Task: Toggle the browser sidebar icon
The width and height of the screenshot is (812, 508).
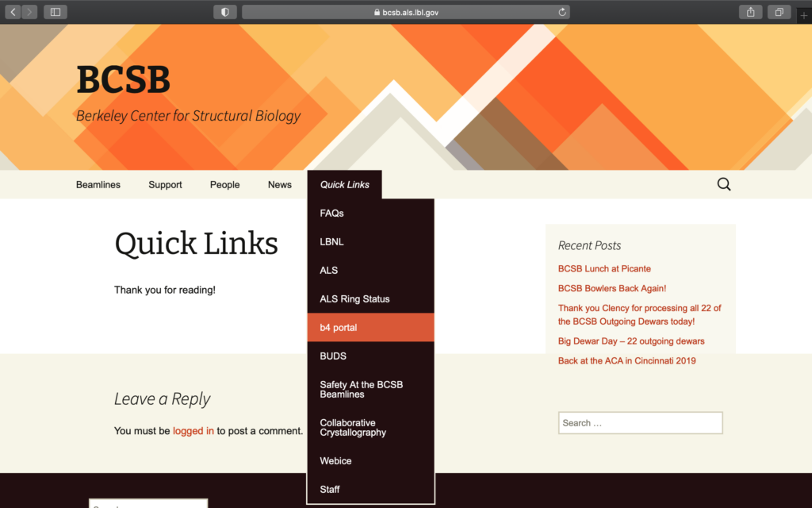Action: point(55,11)
